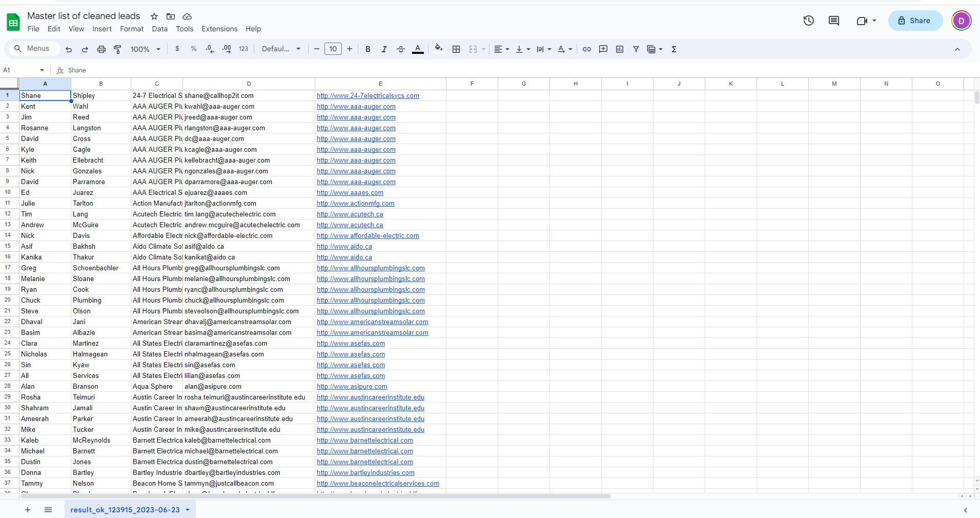Format cells as percent
Viewport: 980px width, 518px height.
(194, 49)
